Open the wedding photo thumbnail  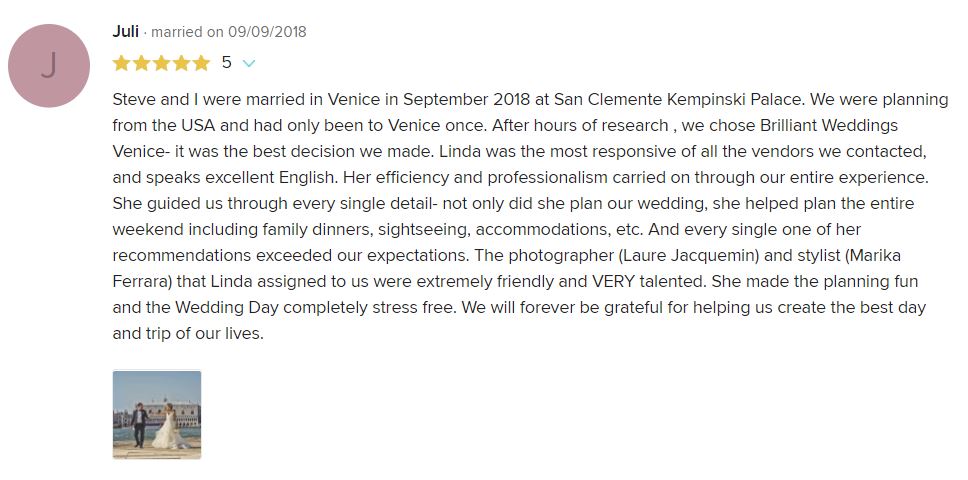tap(157, 414)
